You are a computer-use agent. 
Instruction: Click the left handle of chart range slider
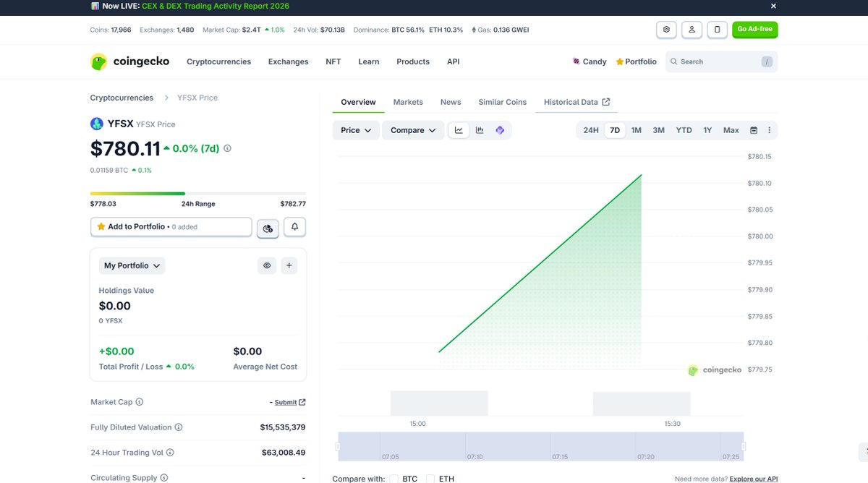click(x=338, y=447)
